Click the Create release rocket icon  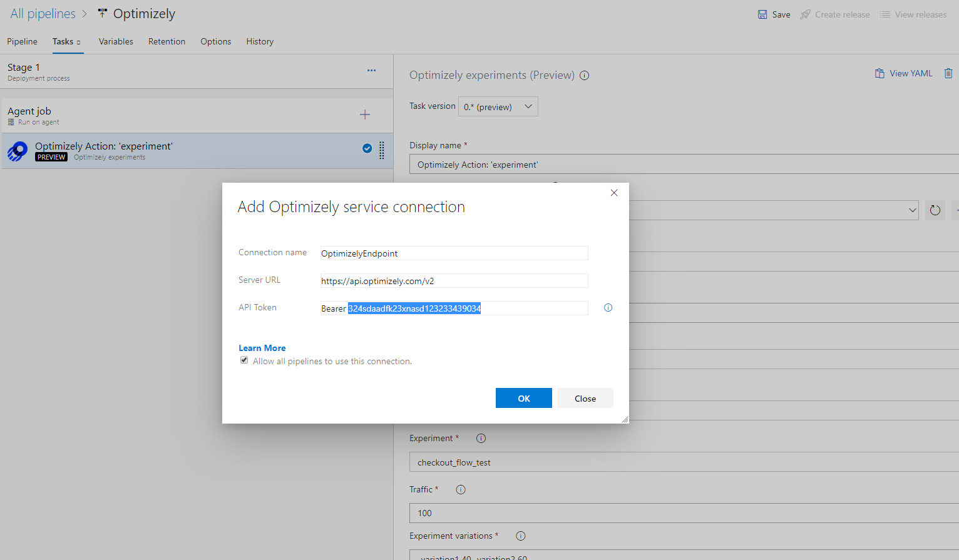coord(806,14)
